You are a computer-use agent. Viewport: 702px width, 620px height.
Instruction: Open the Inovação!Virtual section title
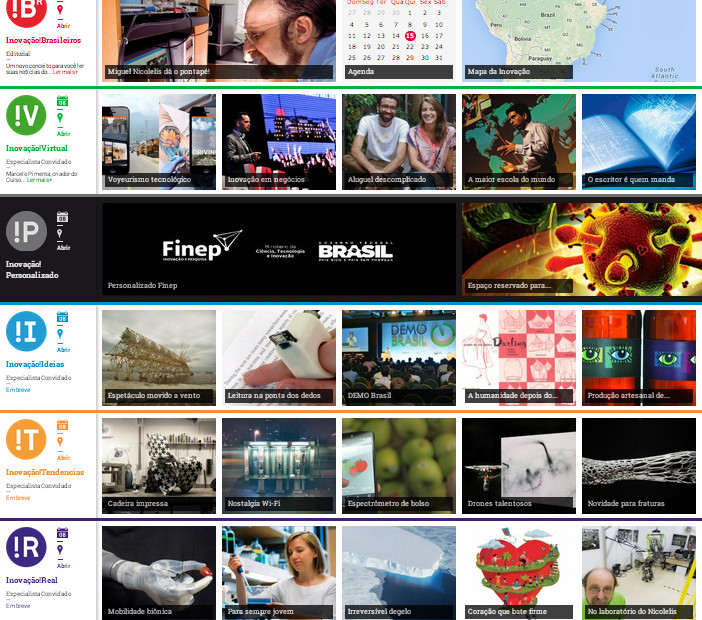tap(37, 148)
